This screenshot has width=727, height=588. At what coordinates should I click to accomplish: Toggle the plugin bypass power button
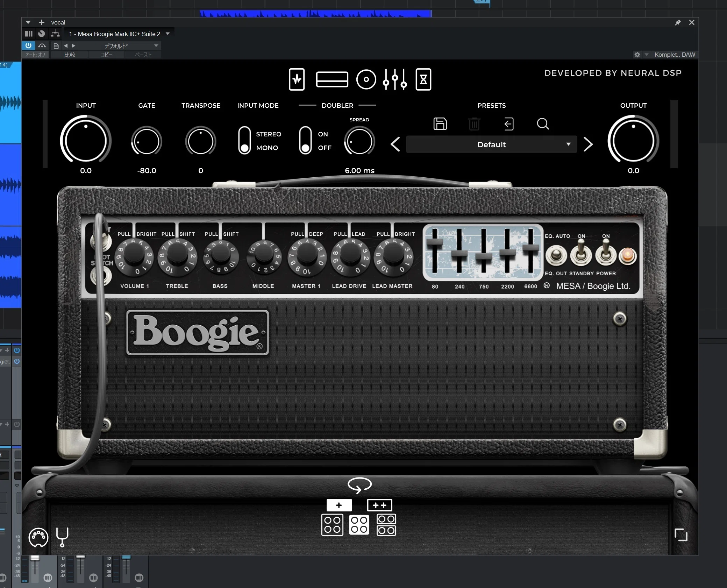coord(28,45)
